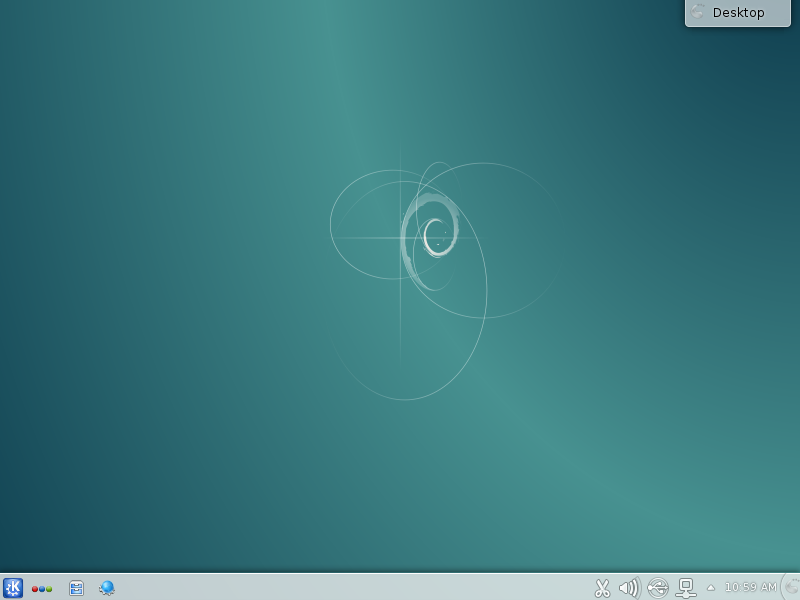
Task: Click the Debian swirl logo on wallpaper
Action: point(434,238)
